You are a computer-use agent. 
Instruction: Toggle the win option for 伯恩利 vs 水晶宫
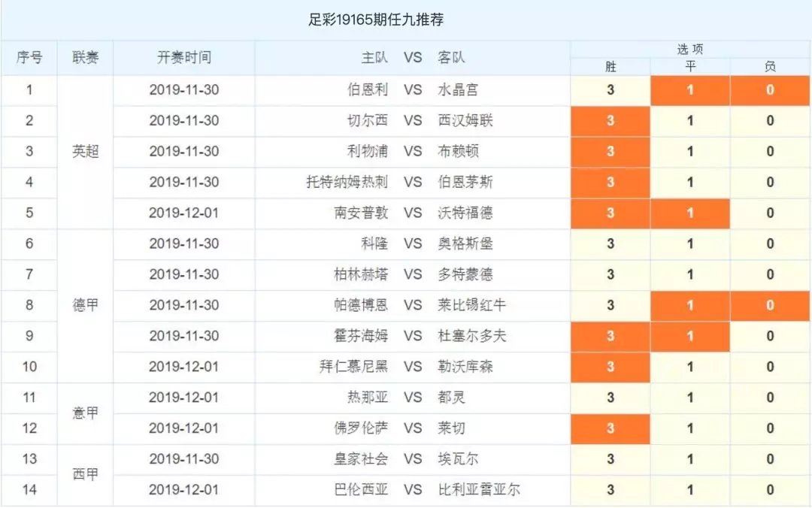click(611, 90)
